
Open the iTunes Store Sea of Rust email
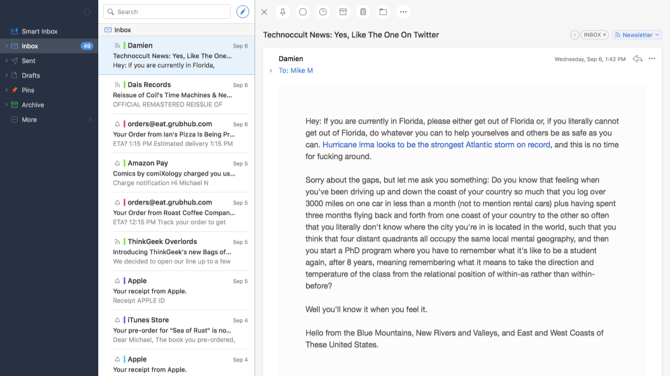click(176, 330)
